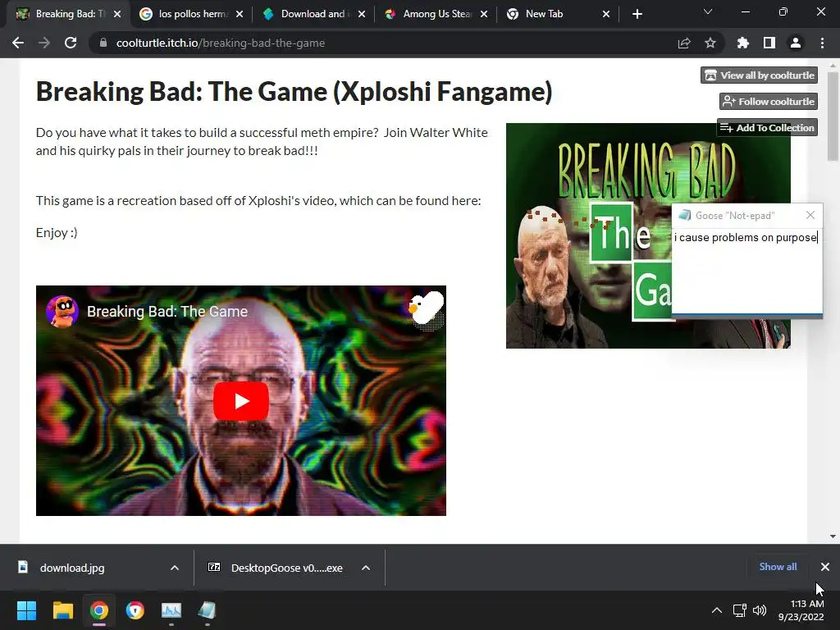Show all downloads
840x630 pixels.
(778, 567)
